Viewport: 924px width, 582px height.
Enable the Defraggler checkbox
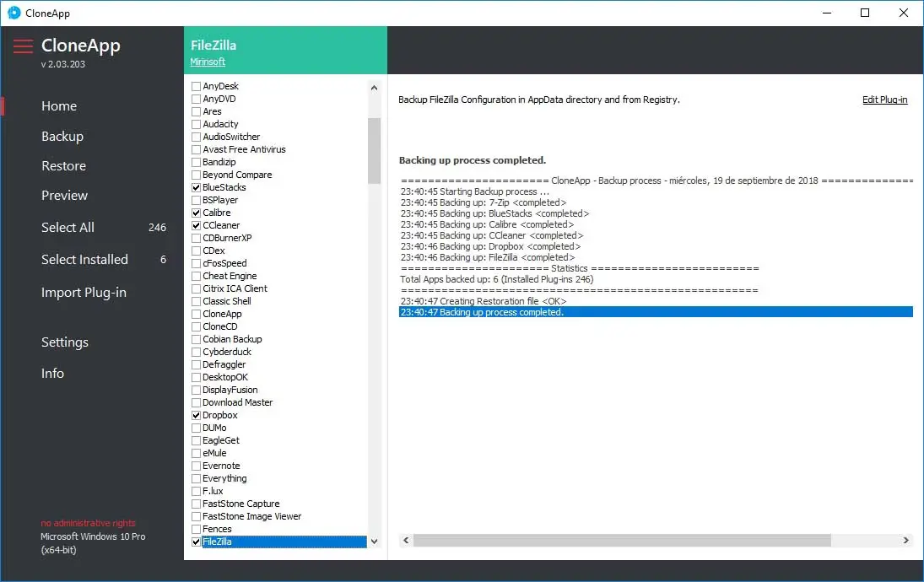pos(197,365)
